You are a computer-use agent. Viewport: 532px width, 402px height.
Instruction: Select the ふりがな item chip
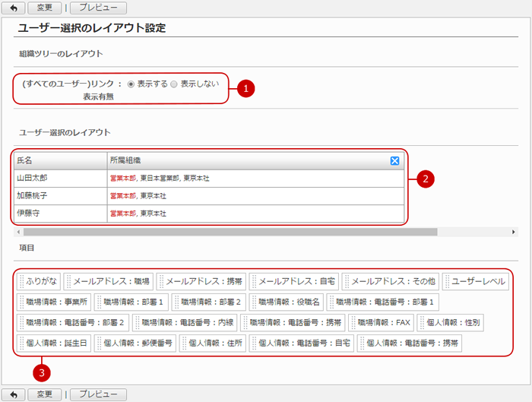click(x=38, y=281)
